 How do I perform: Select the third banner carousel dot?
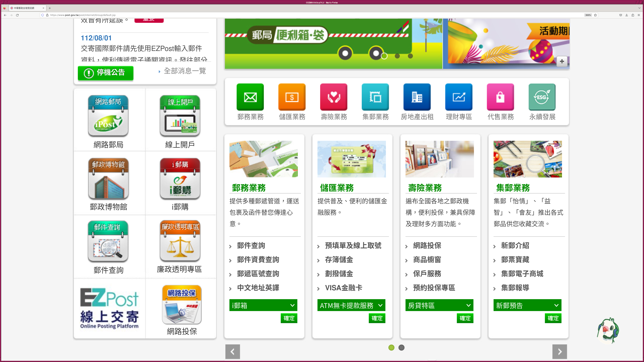click(x=410, y=56)
